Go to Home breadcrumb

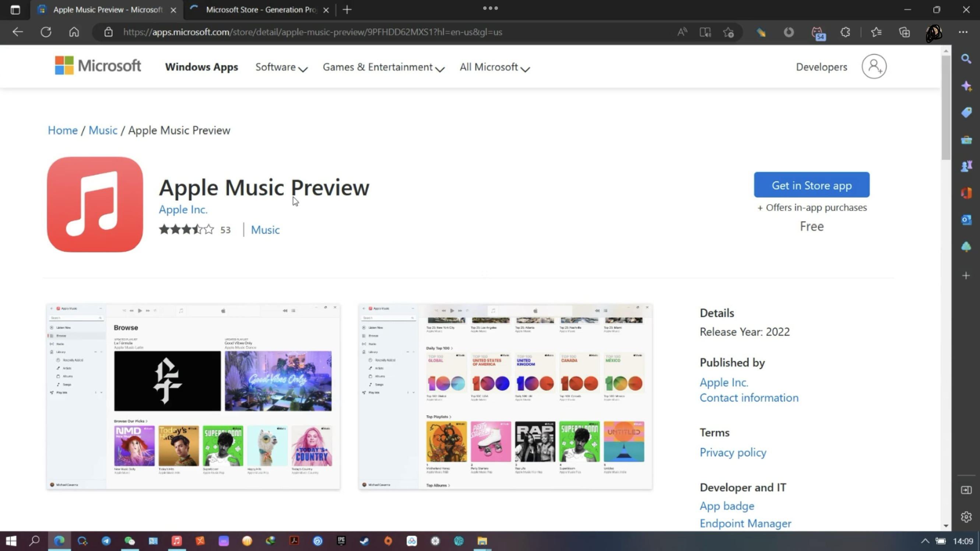[63, 130]
